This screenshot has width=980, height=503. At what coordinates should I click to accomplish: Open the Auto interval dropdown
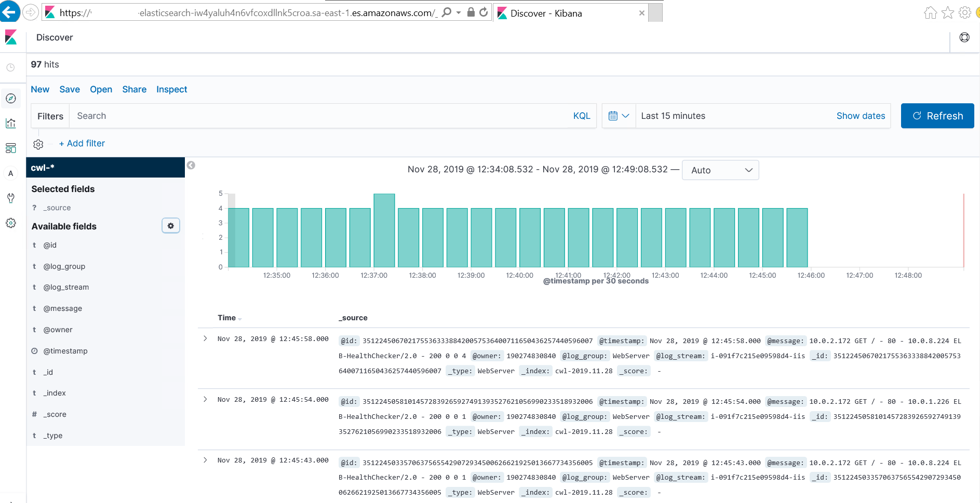pyautogui.click(x=720, y=170)
